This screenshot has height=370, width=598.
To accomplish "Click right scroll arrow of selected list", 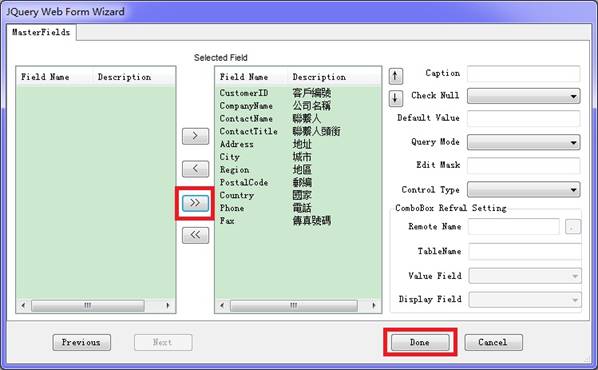I will [374, 306].
